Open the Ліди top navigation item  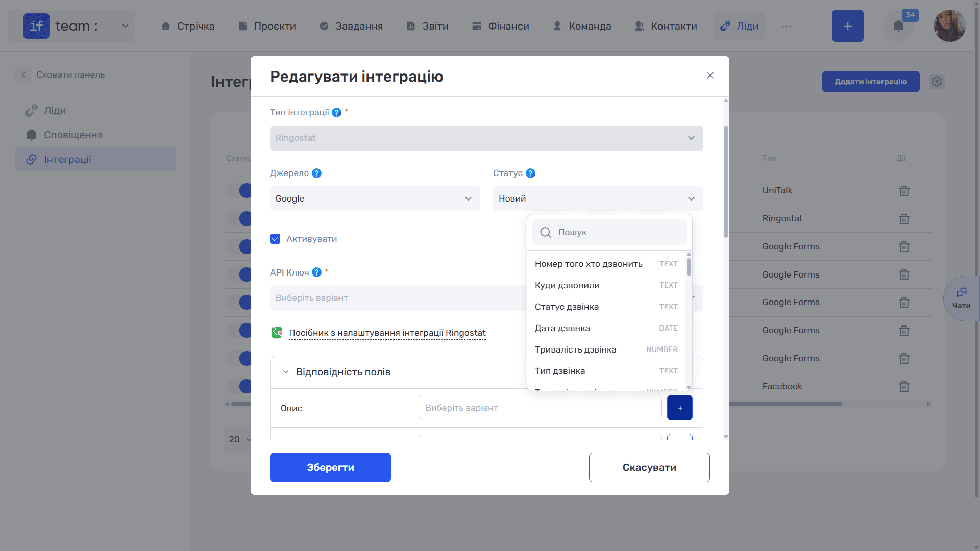(x=739, y=26)
